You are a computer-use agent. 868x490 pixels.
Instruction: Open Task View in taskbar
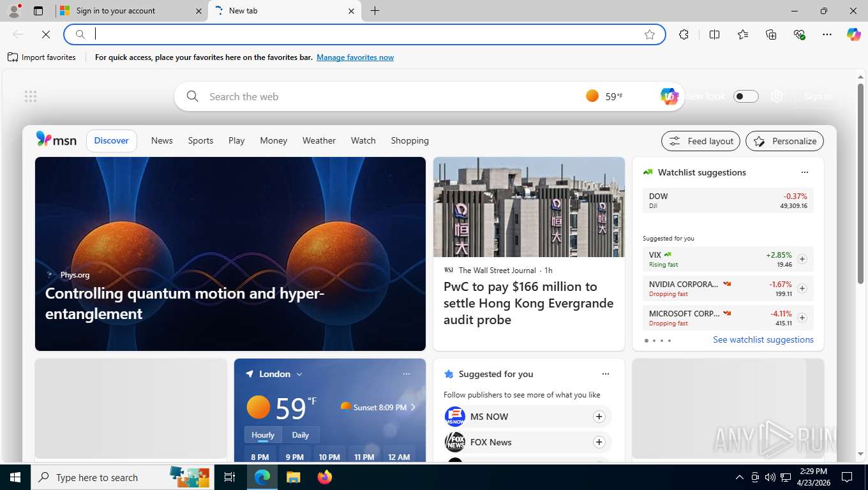point(230,477)
